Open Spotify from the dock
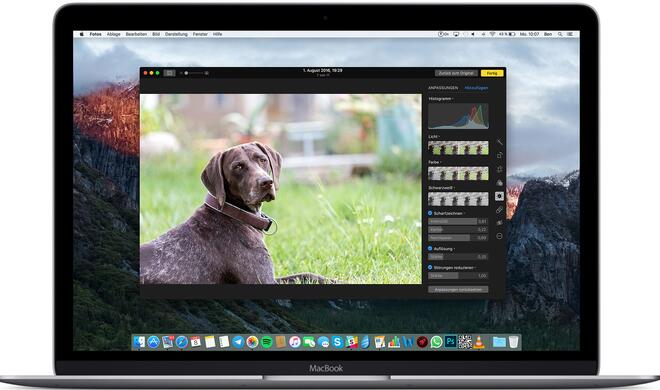Screen dimensions: 660x390 pos(267,342)
